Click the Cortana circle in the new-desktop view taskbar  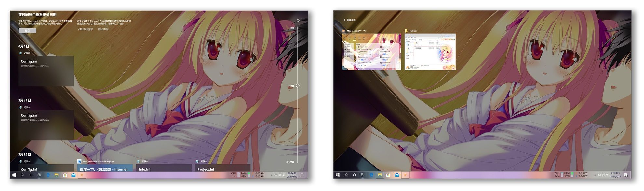[354, 175]
